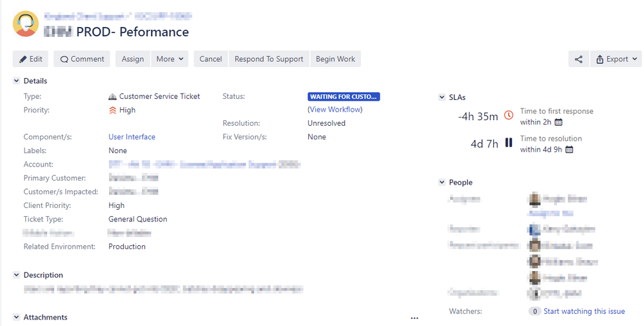Click the Begin Work button
Image resolution: width=644 pixels, height=326 pixels.
click(336, 59)
